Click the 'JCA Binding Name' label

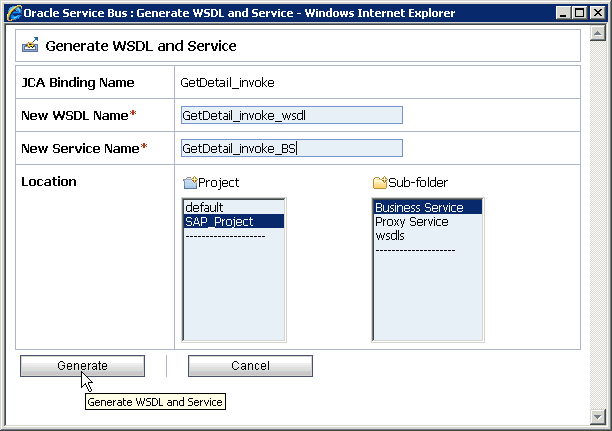coord(78,82)
